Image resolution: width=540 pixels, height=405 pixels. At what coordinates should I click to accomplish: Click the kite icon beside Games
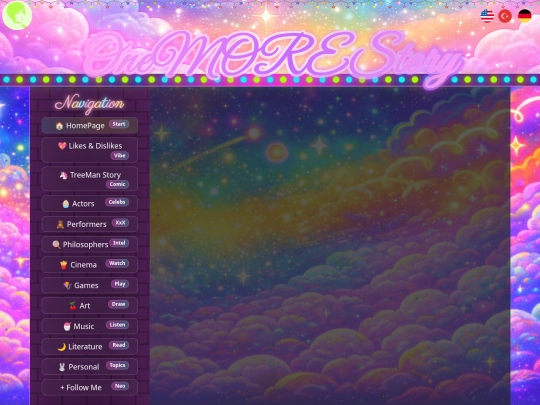point(67,285)
